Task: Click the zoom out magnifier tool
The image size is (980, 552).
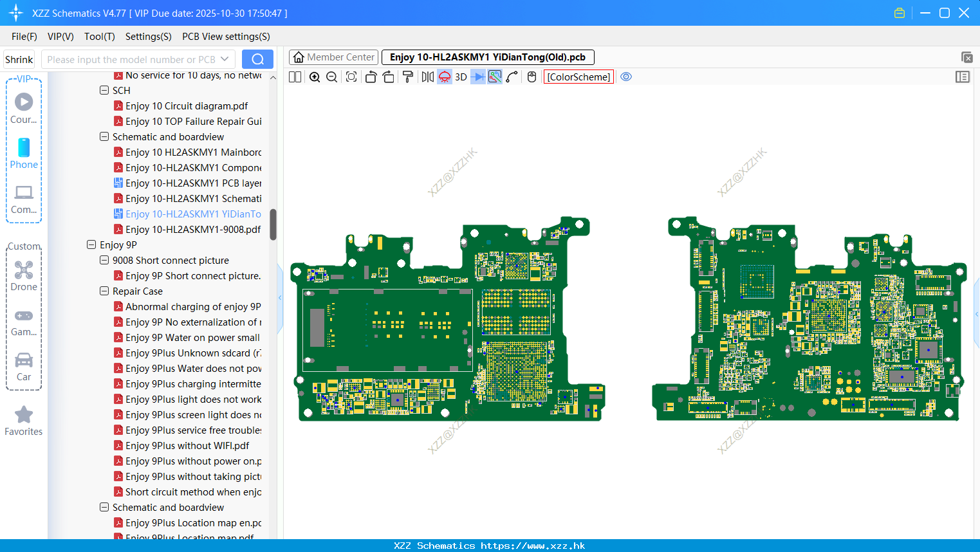Action: click(x=331, y=77)
